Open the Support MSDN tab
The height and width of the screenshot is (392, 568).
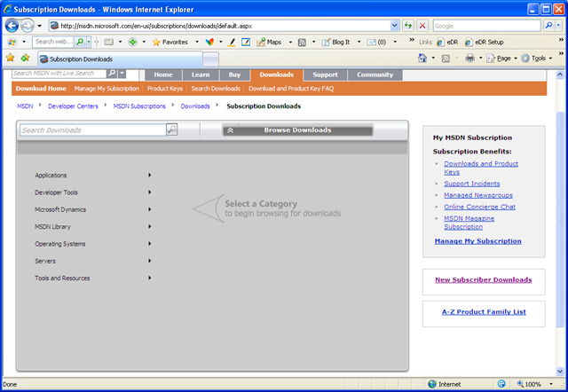[326, 74]
